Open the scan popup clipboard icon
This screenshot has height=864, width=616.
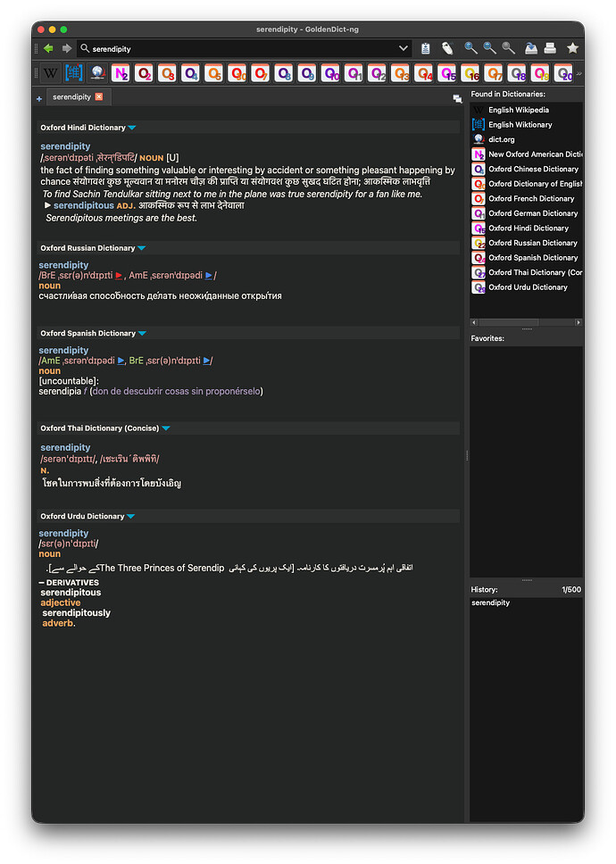425,48
